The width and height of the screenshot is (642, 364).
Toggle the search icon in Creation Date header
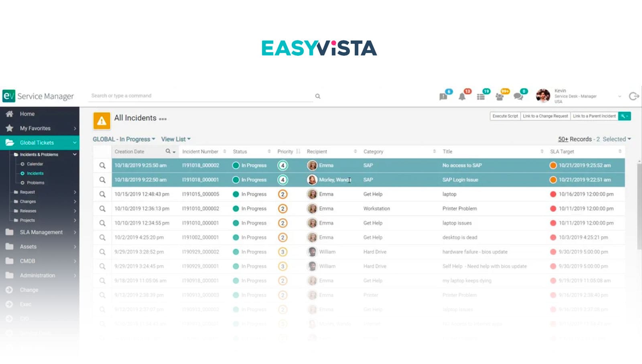[x=168, y=152]
